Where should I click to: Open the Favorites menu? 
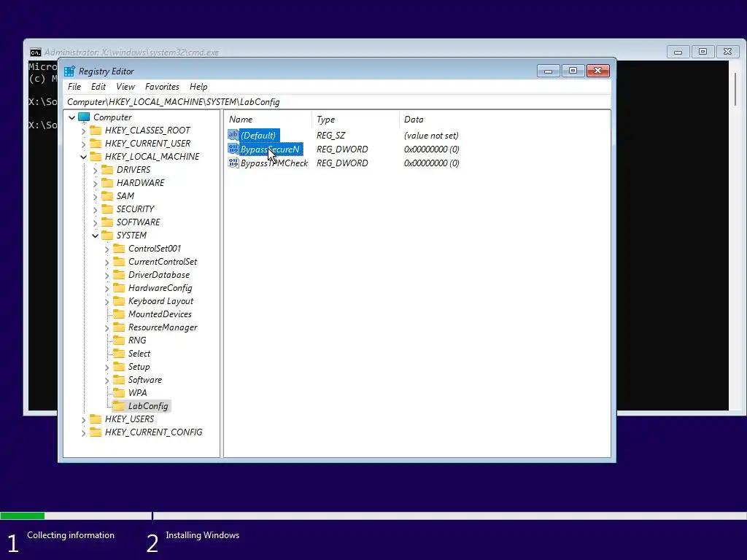pos(162,87)
